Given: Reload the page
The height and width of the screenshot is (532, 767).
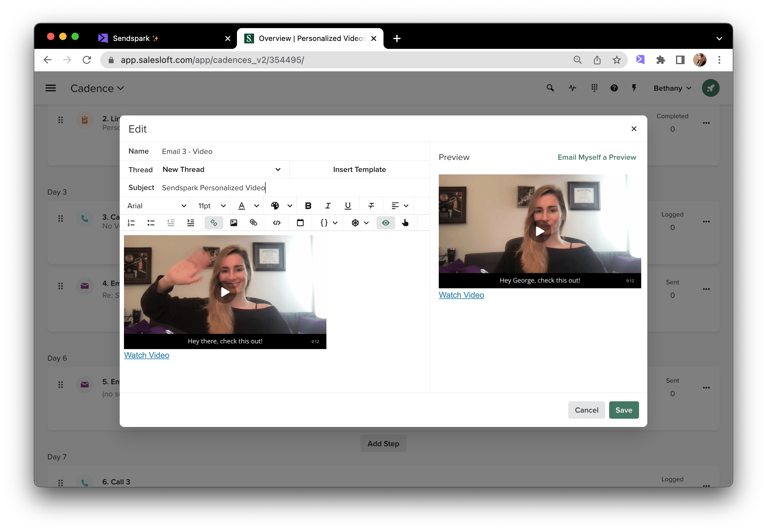Looking at the screenshot, I should point(87,60).
